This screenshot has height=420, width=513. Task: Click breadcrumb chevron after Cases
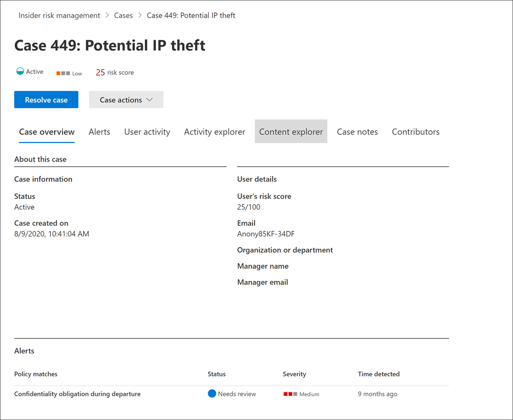[140, 15]
